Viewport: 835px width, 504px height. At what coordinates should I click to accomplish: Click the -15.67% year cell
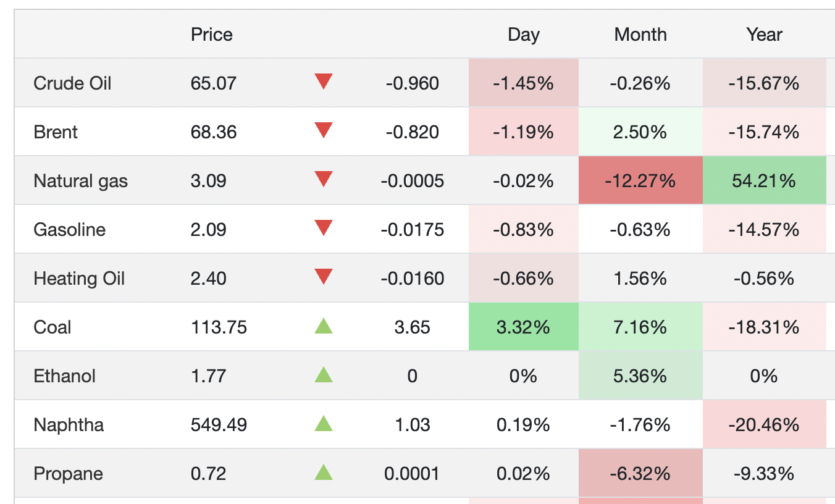coord(764,83)
